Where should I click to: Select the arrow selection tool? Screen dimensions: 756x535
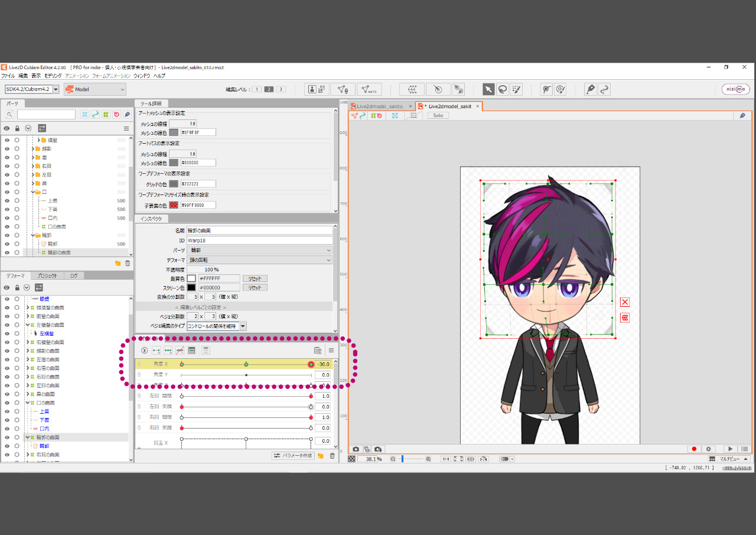[488, 89]
